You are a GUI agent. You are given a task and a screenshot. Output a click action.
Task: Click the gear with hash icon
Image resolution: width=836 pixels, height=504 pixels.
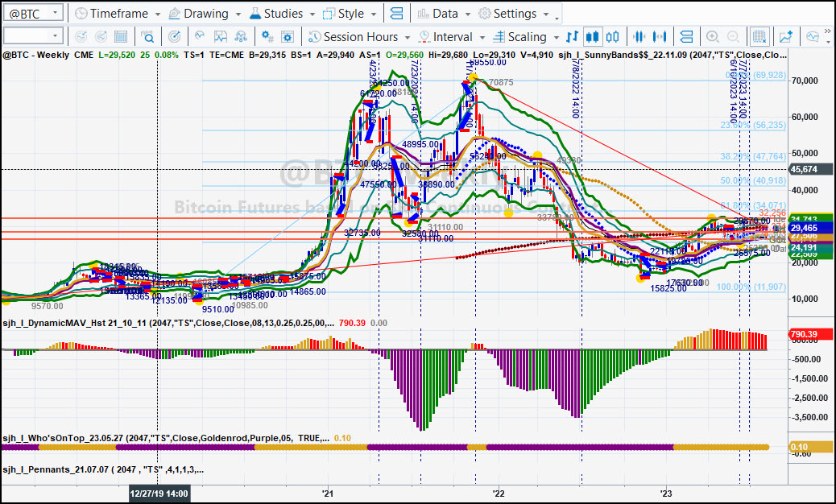click(x=267, y=37)
